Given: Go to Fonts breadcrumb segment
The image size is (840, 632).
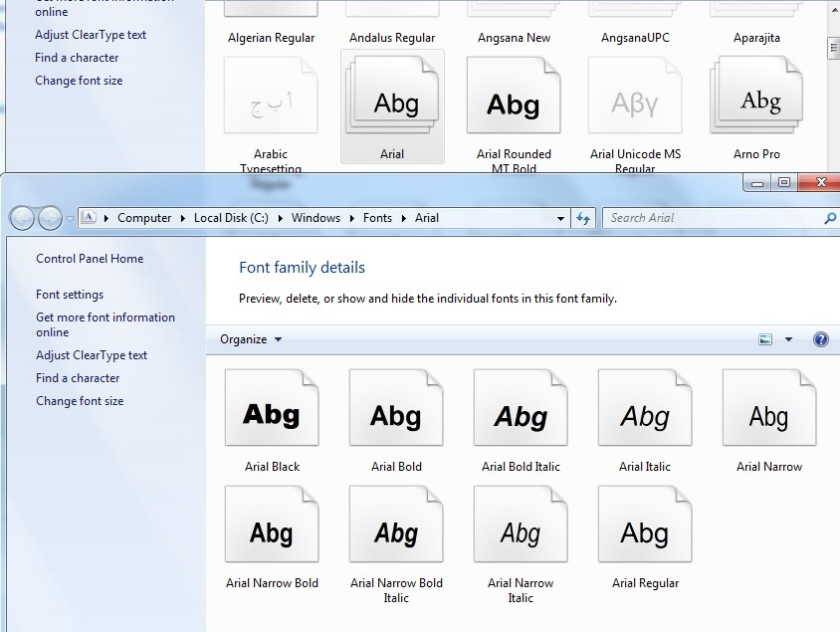Looking at the screenshot, I should (377, 218).
